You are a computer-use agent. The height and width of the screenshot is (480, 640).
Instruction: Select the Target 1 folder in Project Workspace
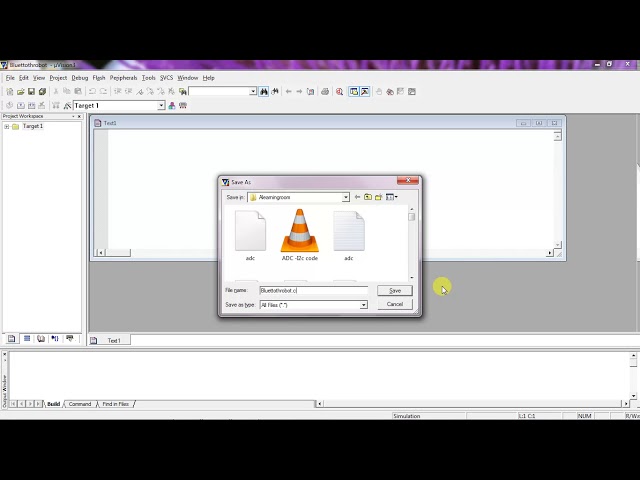pos(33,126)
